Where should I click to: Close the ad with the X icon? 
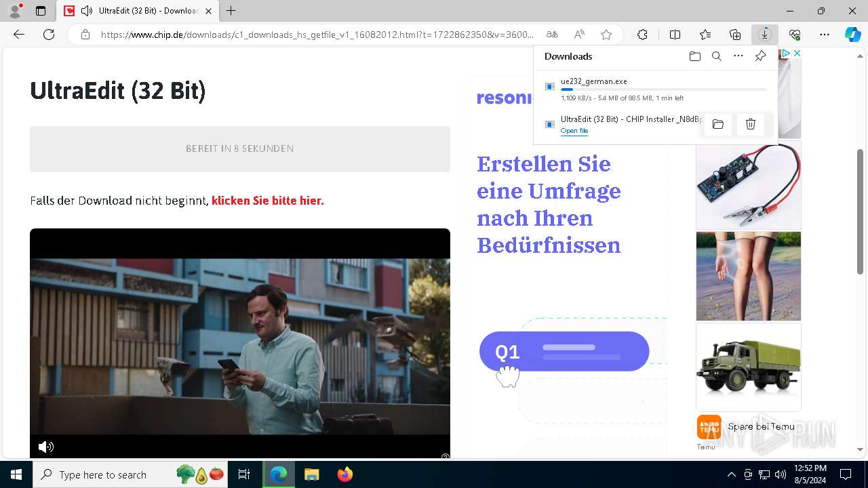pyautogui.click(x=797, y=53)
